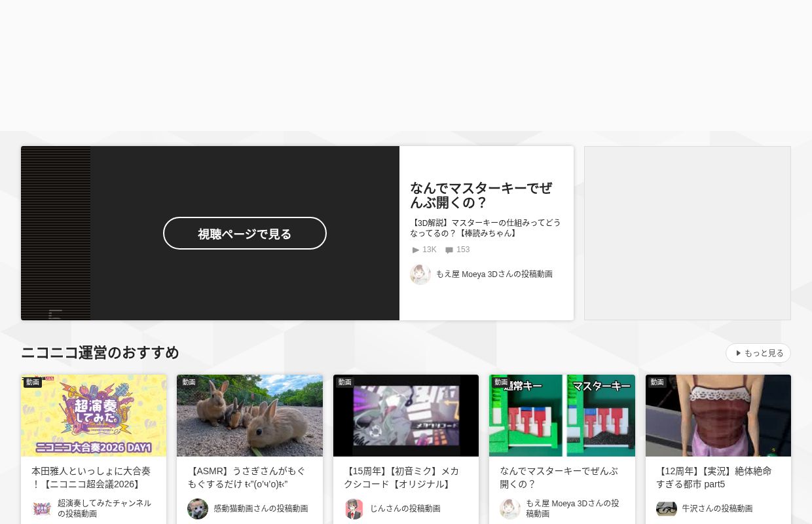Click the 13K play count icon
The image size is (812, 524).
416,250
